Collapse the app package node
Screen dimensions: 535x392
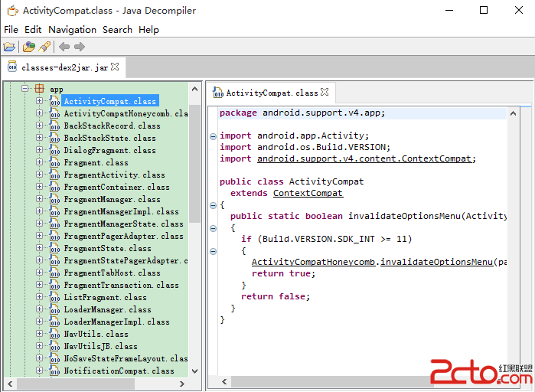pos(24,89)
